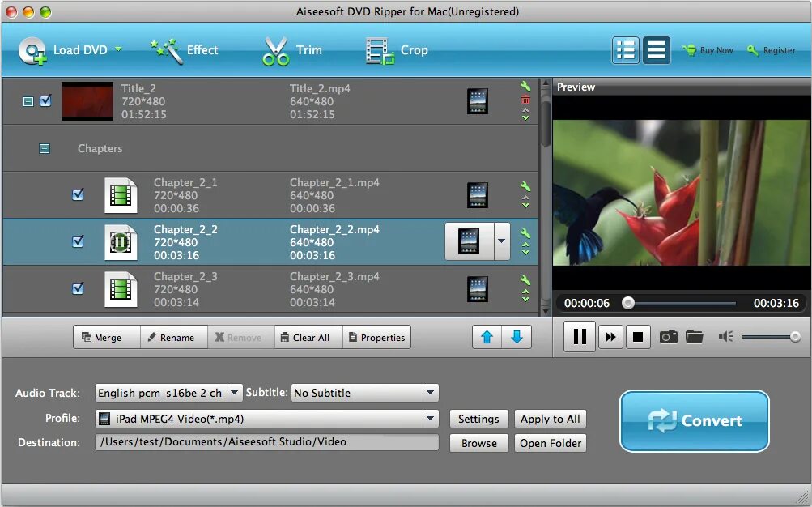Image resolution: width=812 pixels, height=507 pixels.
Task: Uncheck the Chapter_2_2 checkbox
Action: coord(78,241)
